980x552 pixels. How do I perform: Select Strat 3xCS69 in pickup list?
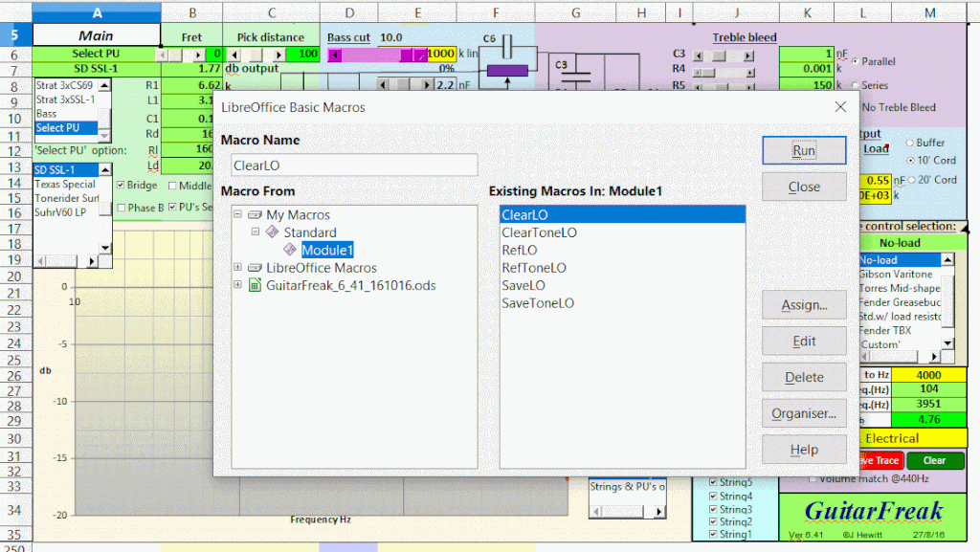[x=66, y=85]
